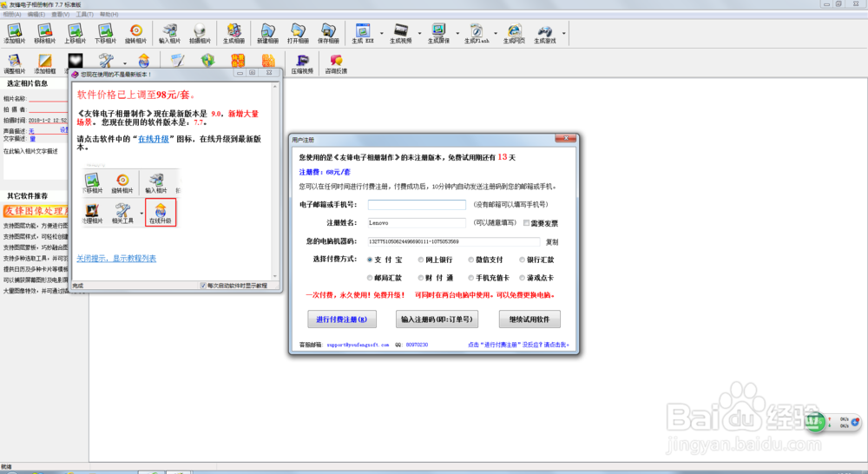The width and height of the screenshot is (868, 474).
Task: Click the 在线升级 link in update notice
Action: coord(154,139)
